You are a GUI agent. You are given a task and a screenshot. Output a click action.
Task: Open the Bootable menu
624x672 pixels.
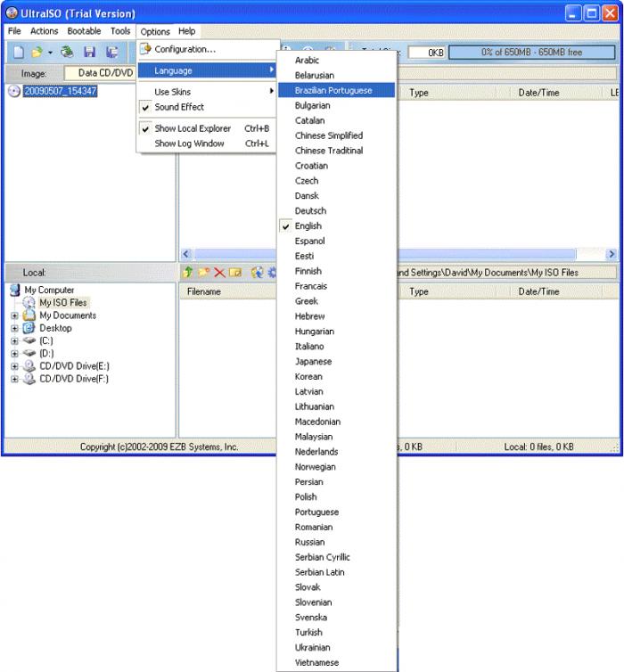(84, 31)
